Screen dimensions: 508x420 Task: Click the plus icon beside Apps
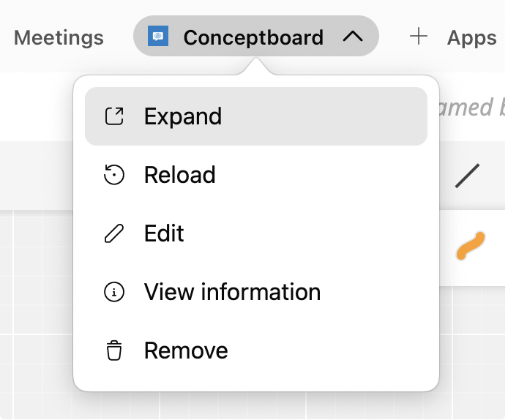tap(419, 37)
